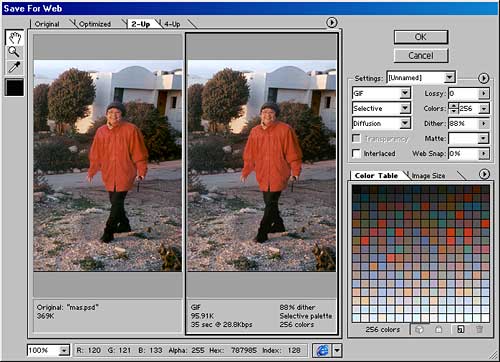Click into the Lossy value field
Screen dimensions: 500x362
463,93
